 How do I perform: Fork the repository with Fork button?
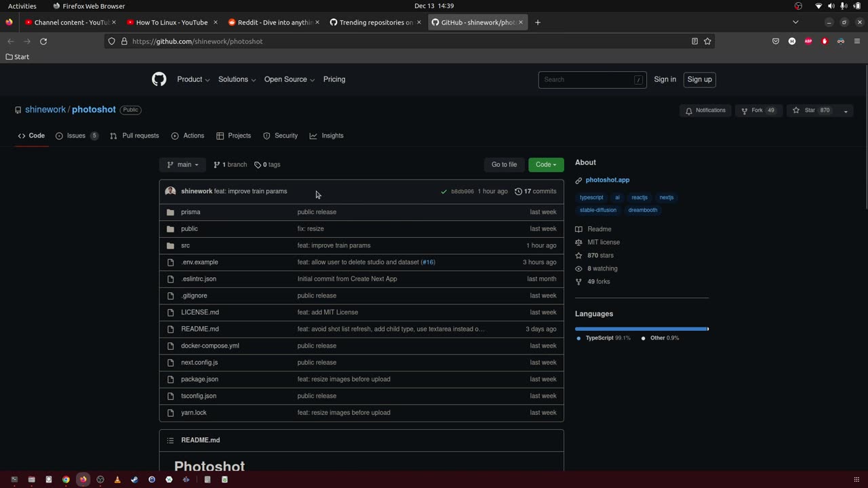(x=758, y=110)
